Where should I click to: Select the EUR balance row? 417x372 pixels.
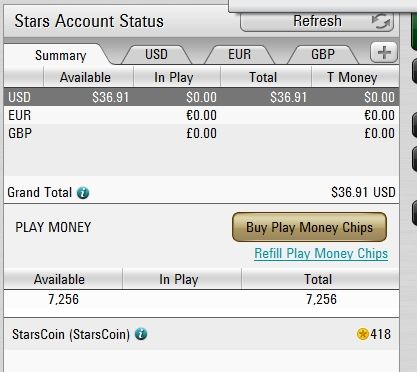pyautogui.click(x=201, y=115)
